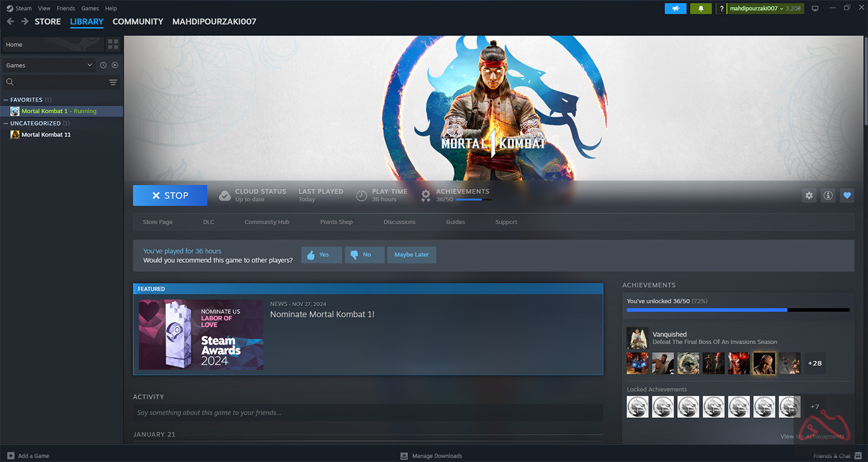
Task: Open the Community Hub link
Action: (x=267, y=222)
